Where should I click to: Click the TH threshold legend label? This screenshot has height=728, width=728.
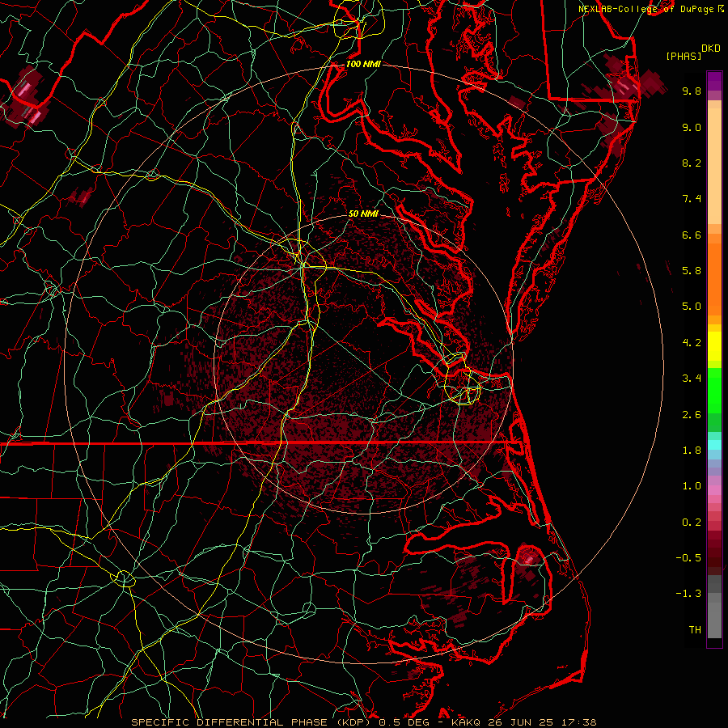pyautogui.click(x=695, y=630)
